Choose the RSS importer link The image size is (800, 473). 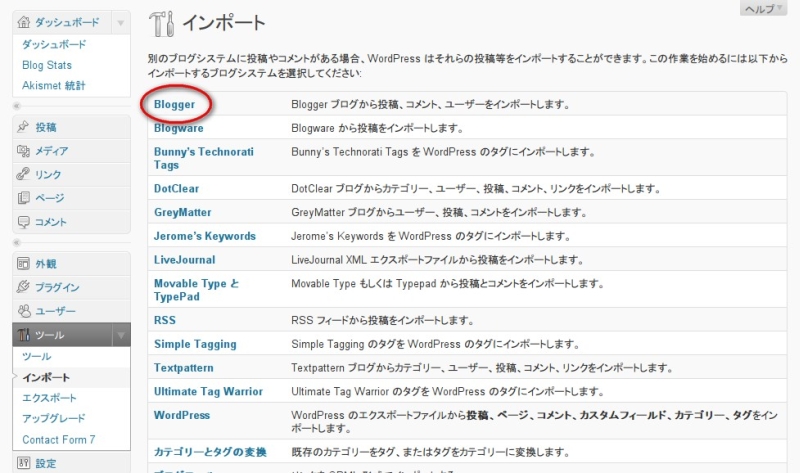[x=165, y=320]
